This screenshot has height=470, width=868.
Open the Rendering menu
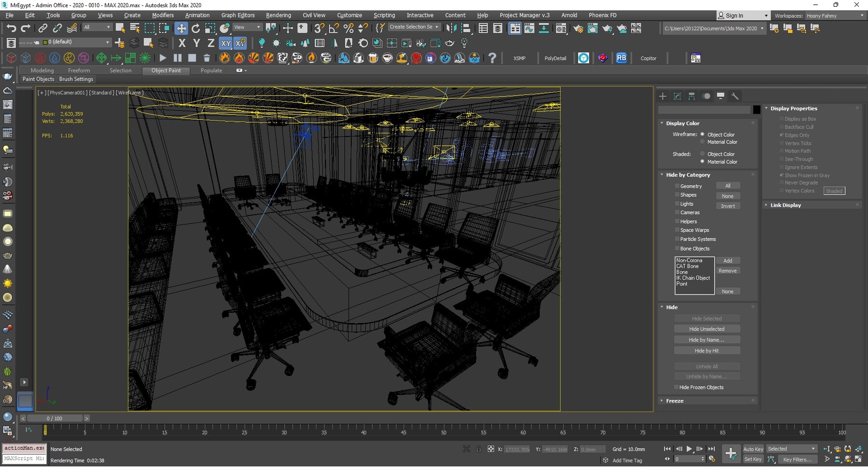[x=278, y=15]
